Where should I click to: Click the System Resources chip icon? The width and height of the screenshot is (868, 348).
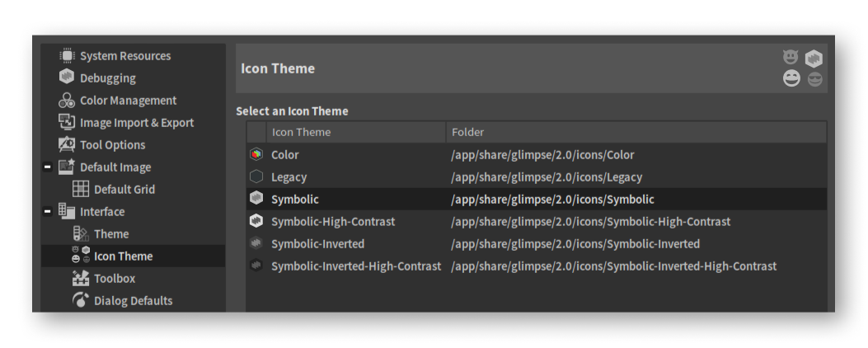point(67,55)
